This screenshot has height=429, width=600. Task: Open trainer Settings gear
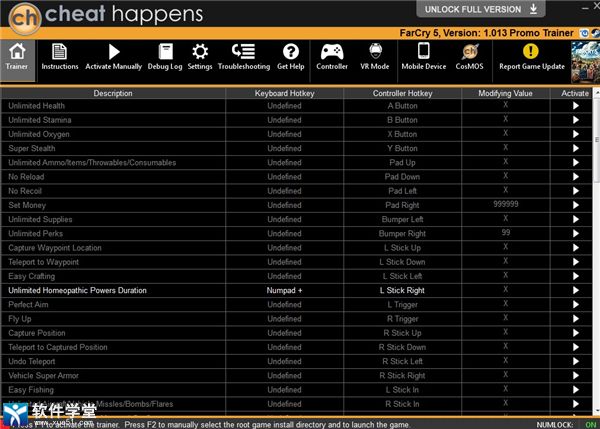coord(200,52)
